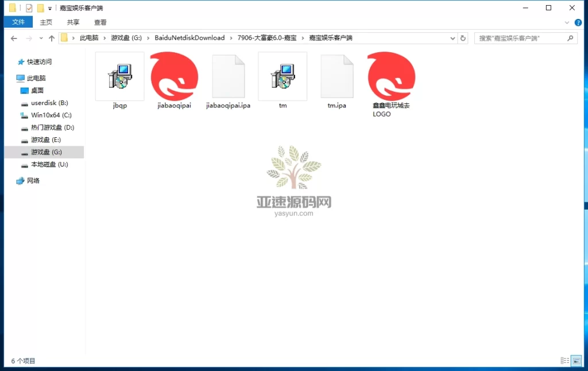Open the 文件 menu

click(x=18, y=22)
